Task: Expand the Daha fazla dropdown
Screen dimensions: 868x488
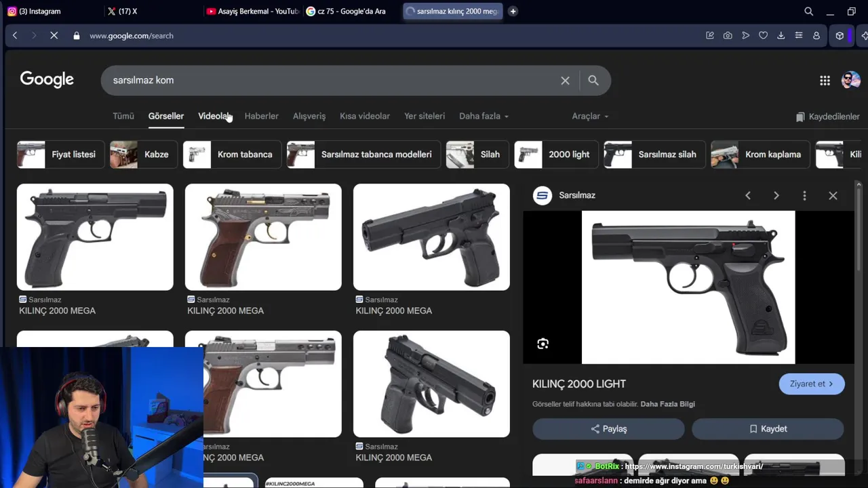Action: (x=484, y=116)
